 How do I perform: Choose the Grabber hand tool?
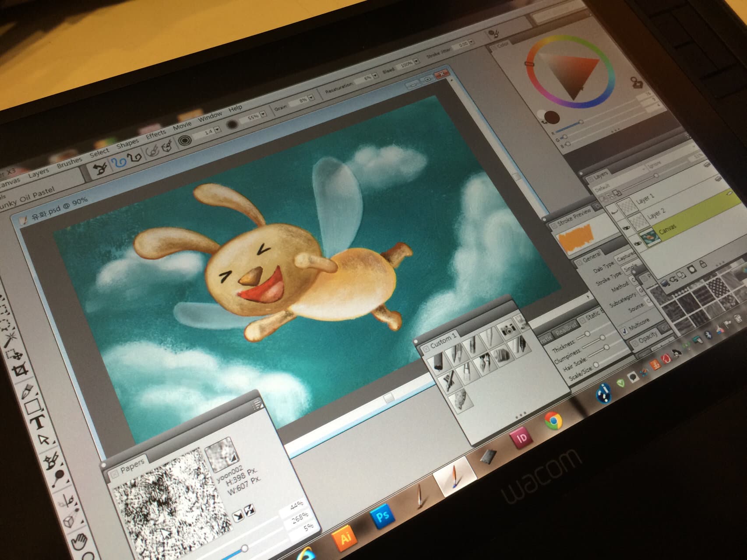click(x=80, y=542)
